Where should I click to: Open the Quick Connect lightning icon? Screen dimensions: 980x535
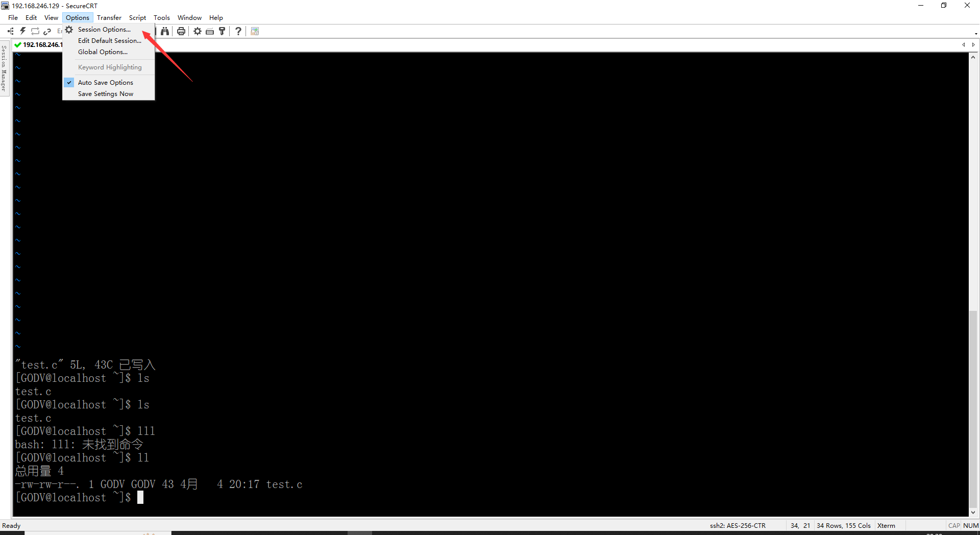pos(22,31)
